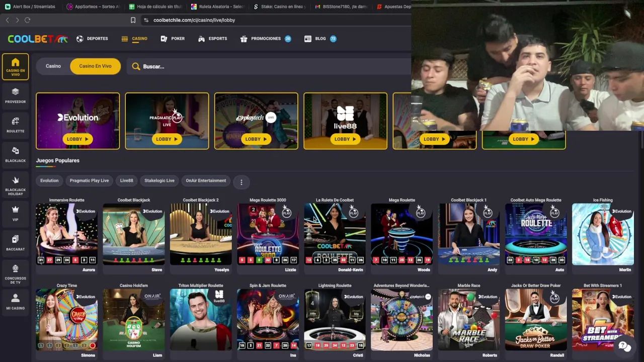Screen dimensions: 644x362
Task: Filter by Evolution provider
Action: [49, 180]
